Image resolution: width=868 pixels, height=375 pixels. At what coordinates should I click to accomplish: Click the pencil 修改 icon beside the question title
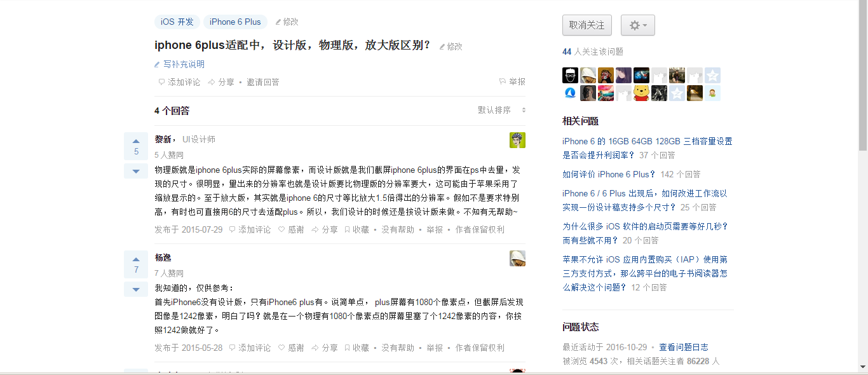point(451,46)
